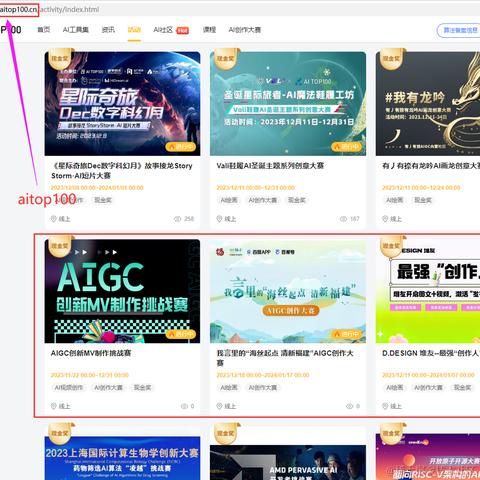Click the eye views icon on the 海丝起点 card
The image size is (480, 480).
(349, 406)
